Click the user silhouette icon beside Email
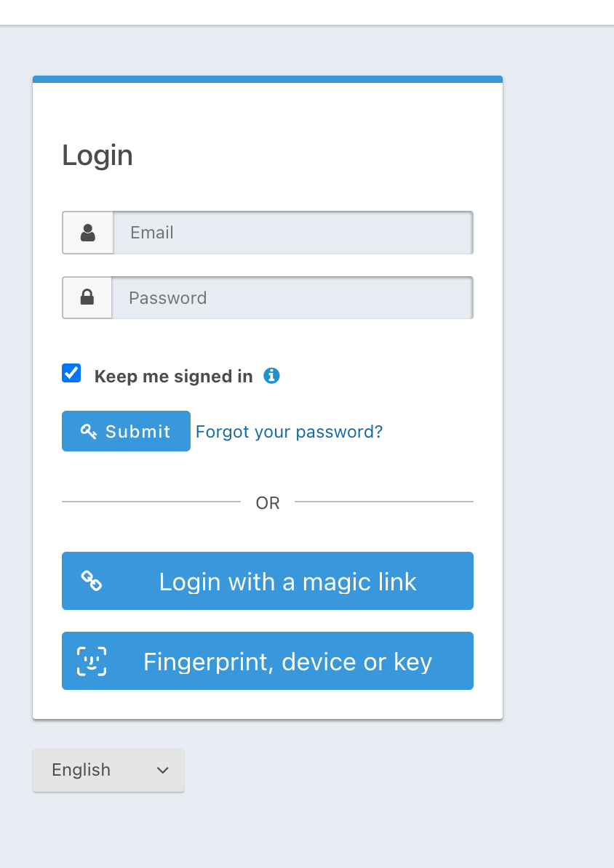This screenshot has height=868, width=614. pyautogui.click(x=87, y=233)
